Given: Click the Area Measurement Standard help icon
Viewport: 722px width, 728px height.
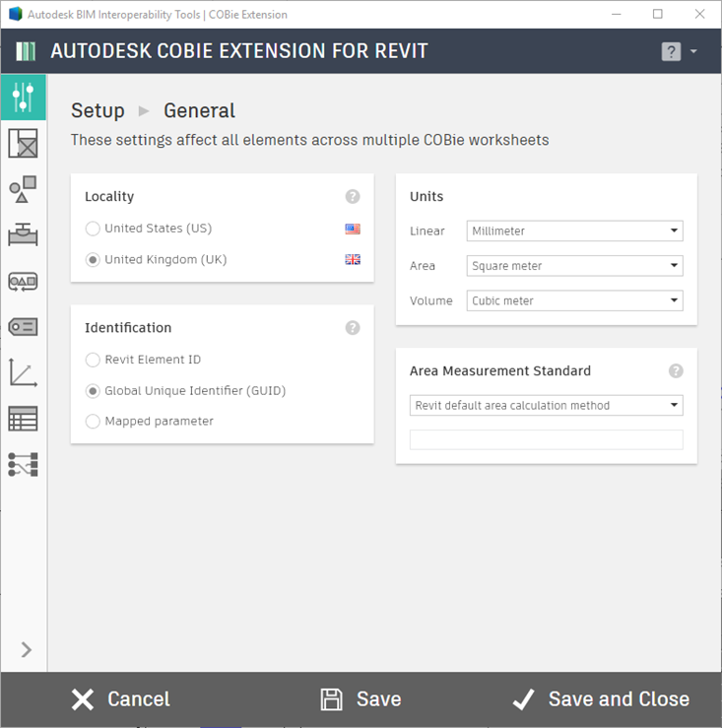Looking at the screenshot, I should (x=676, y=371).
